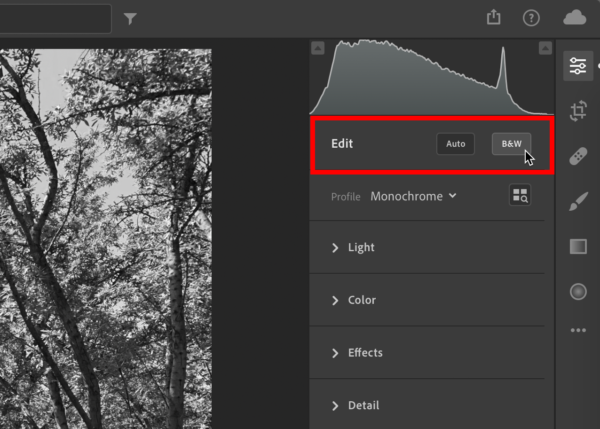Click the Auto button
Screen dimensions: 600x429
pyautogui.click(x=455, y=144)
